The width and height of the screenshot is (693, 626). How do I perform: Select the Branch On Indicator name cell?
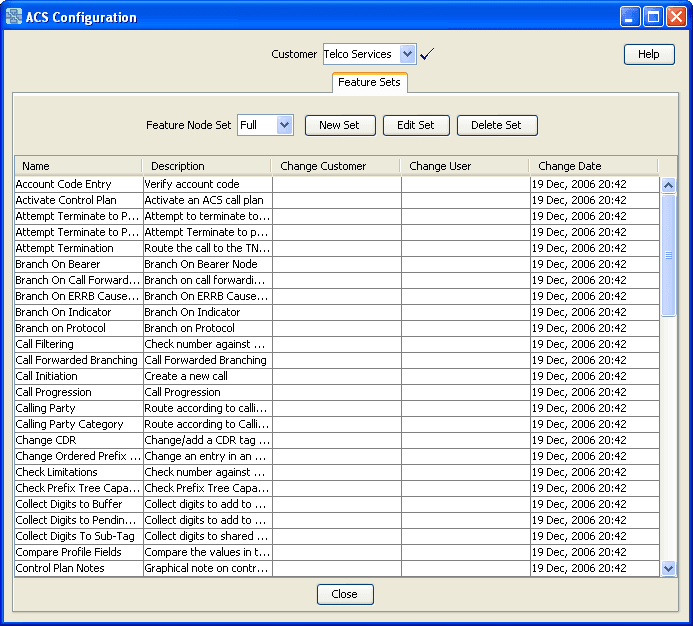point(79,312)
